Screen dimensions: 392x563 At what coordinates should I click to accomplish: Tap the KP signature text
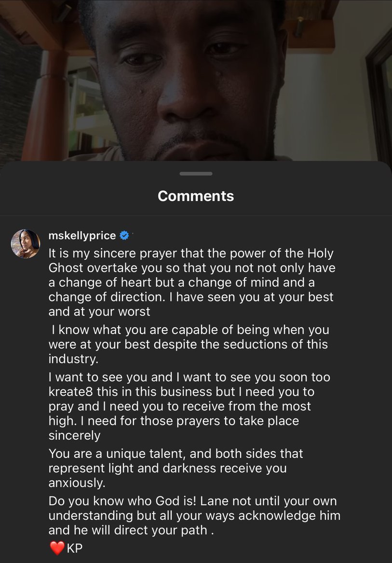tap(75, 549)
